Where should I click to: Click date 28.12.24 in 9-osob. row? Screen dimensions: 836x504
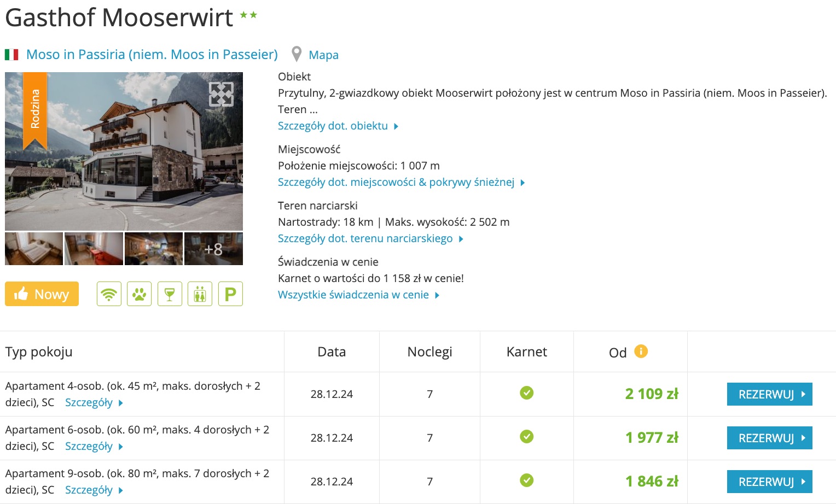click(332, 482)
